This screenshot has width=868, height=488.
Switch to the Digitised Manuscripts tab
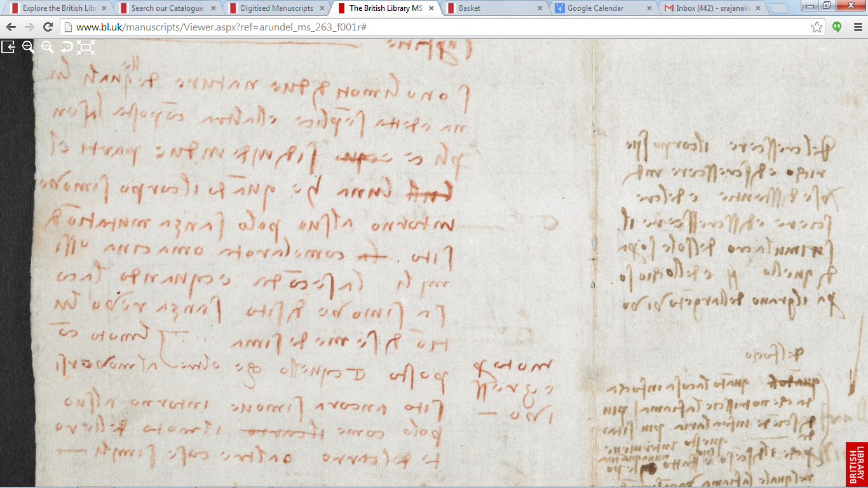tap(277, 8)
